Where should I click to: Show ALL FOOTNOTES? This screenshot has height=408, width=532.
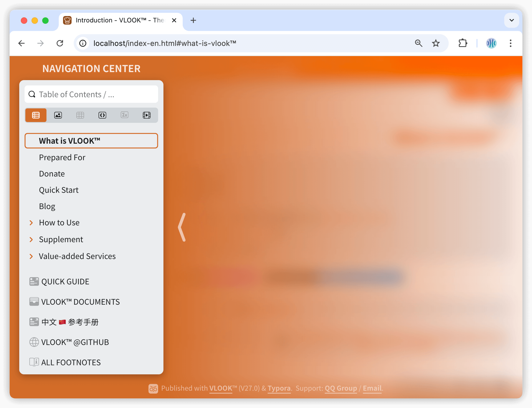coord(71,362)
